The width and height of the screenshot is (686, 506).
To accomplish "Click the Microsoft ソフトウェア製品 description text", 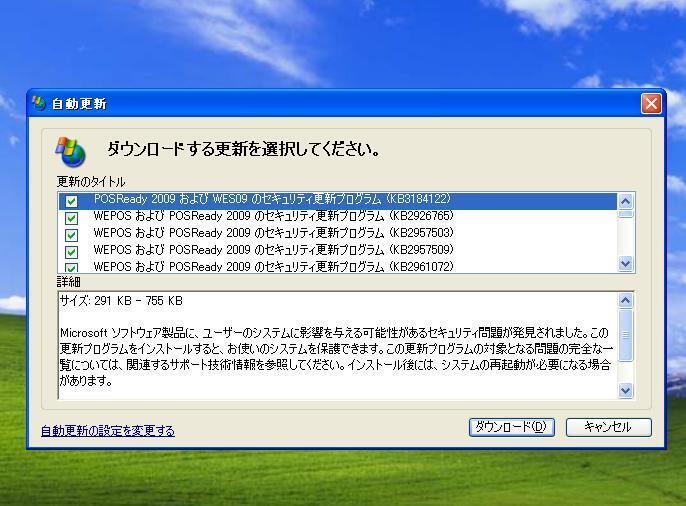I will coord(336,357).
